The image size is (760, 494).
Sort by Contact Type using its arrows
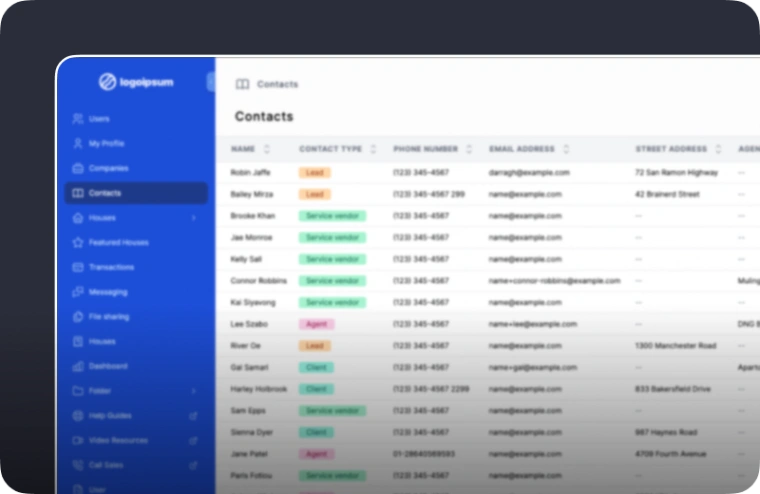pyautogui.click(x=373, y=149)
